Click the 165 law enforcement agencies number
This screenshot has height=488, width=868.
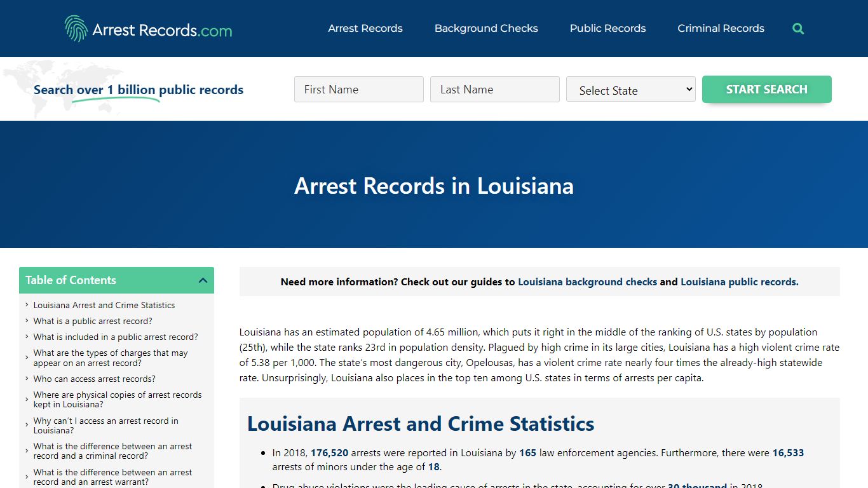527,453
